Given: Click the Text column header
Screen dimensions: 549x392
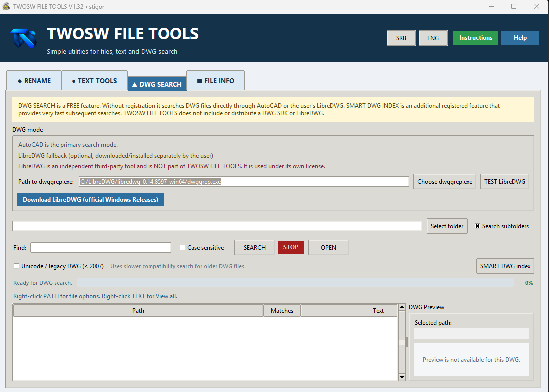Looking at the screenshot, I should 349,310.
